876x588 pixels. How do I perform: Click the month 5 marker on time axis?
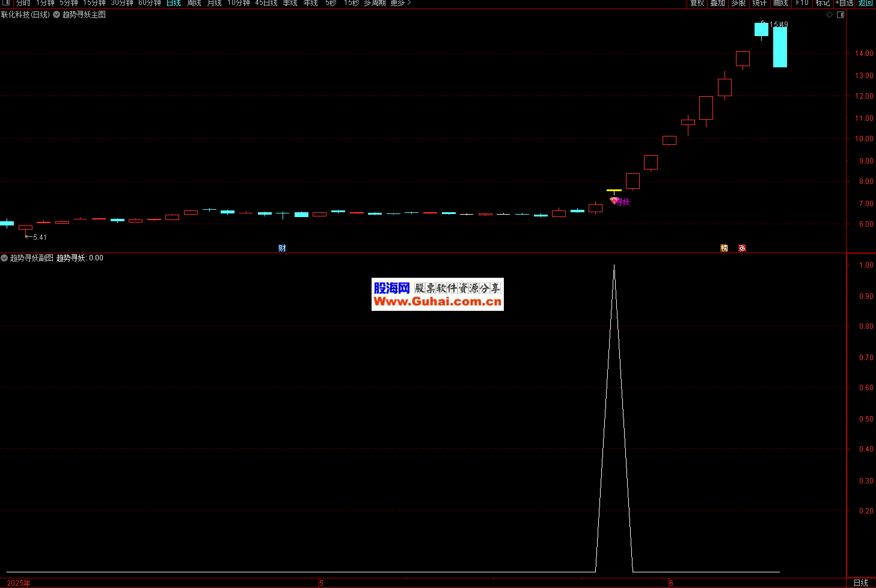pyautogui.click(x=321, y=583)
